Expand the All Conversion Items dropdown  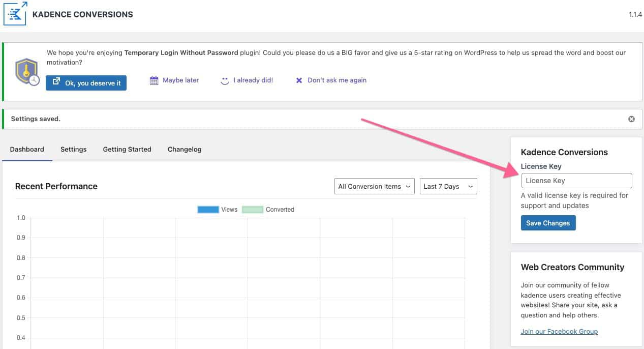(x=374, y=187)
